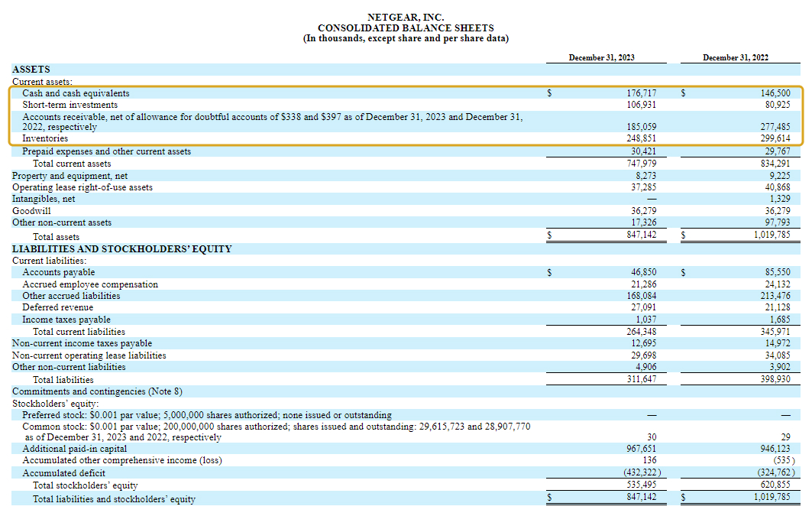
Task: Click the Short-term investments line item
Action: [69, 104]
